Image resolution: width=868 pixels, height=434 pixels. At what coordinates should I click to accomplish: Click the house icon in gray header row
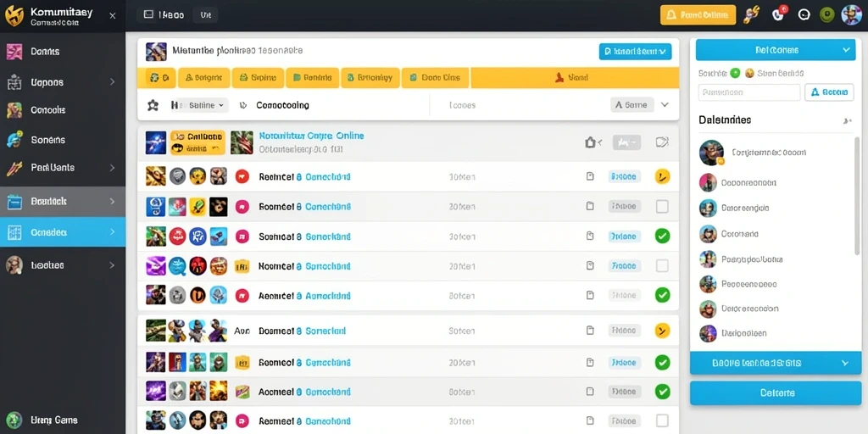pos(590,142)
